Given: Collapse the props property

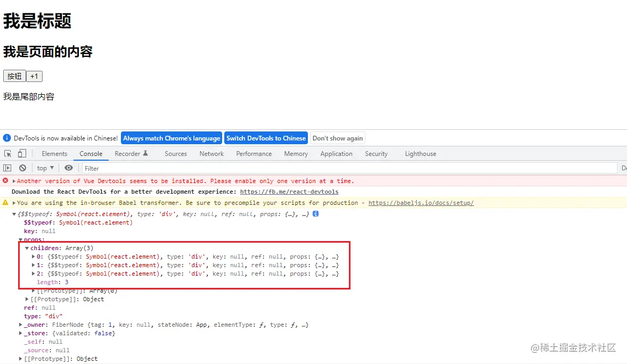Looking at the screenshot, I should pos(20,239).
